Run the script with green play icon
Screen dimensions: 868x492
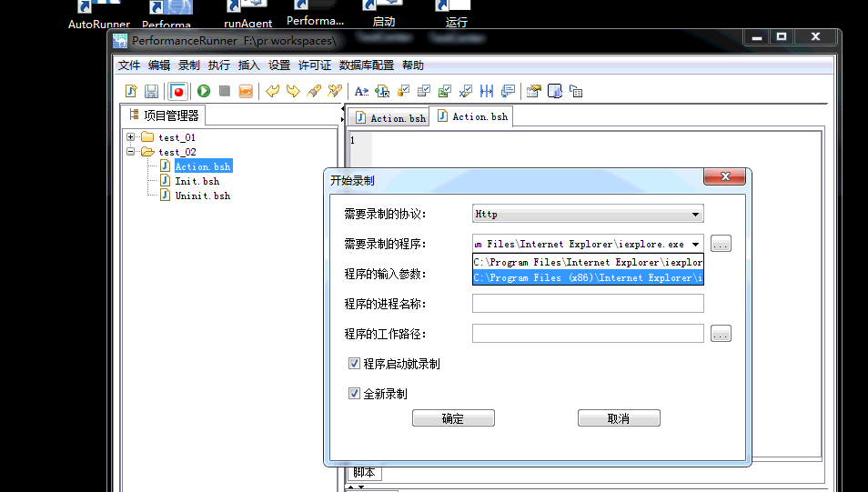204,91
